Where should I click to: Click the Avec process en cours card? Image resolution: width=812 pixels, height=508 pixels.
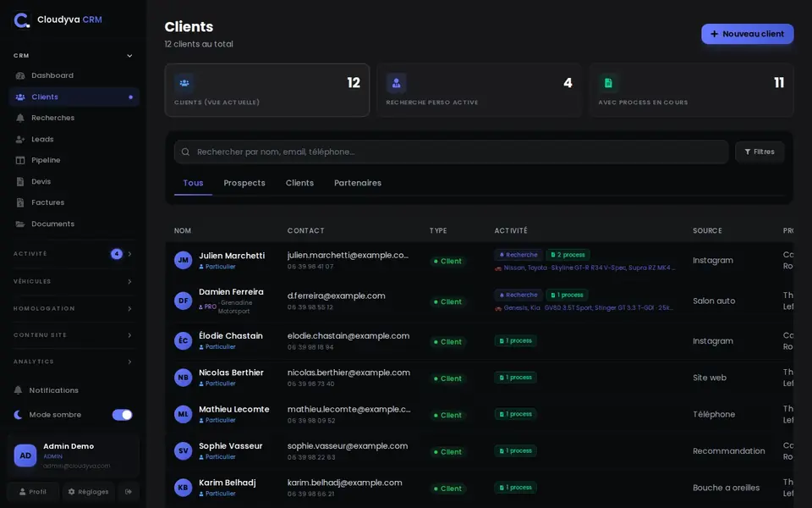click(x=691, y=91)
